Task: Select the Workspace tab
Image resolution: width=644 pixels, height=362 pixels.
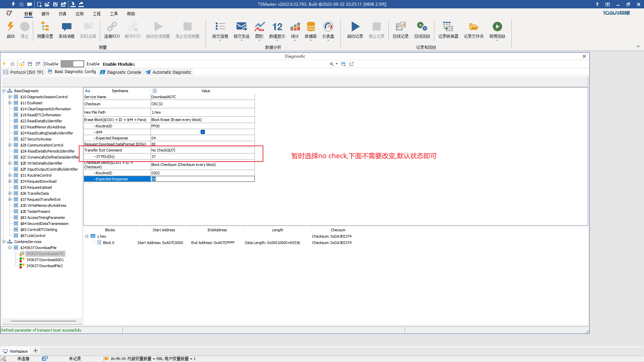Action: point(15,351)
